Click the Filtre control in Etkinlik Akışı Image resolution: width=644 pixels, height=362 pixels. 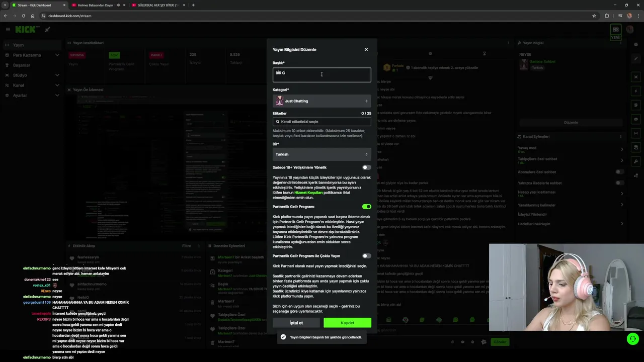coord(186,246)
